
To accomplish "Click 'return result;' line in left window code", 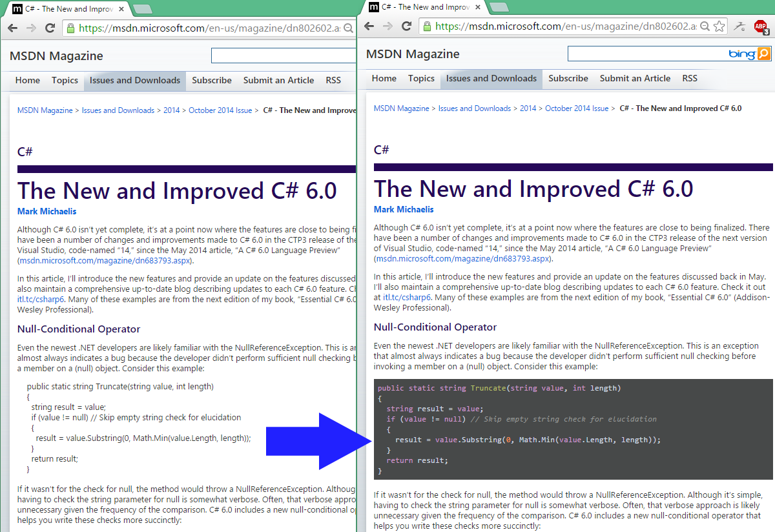I will [x=54, y=458].
